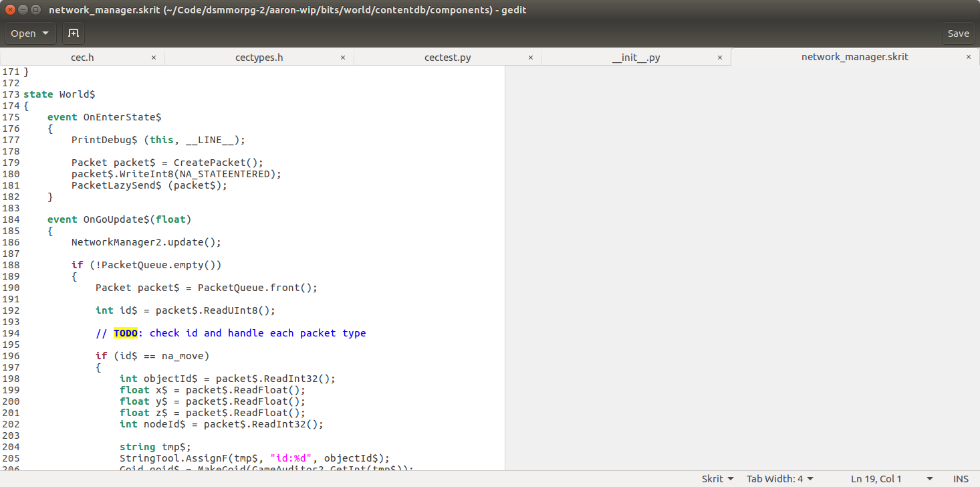The width and height of the screenshot is (980, 487).
Task: Close the cectypes.h tab
Action: [343, 58]
